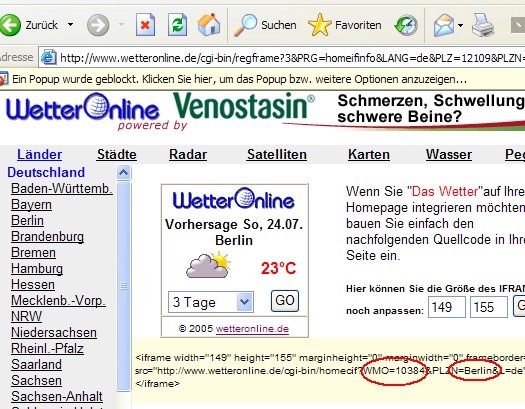Select Mecklenb.-Vorp. in the region list

[x=58, y=301]
